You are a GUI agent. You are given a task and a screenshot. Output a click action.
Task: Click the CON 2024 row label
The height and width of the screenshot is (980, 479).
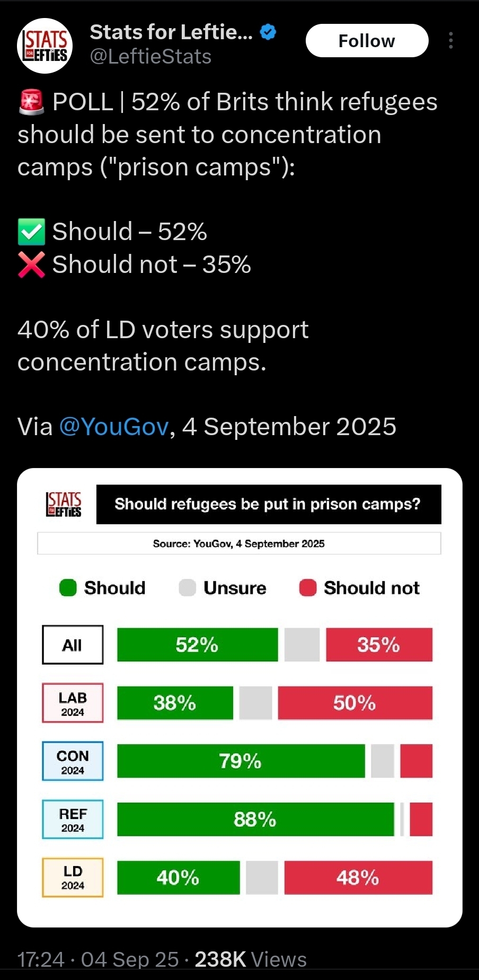tap(73, 761)
